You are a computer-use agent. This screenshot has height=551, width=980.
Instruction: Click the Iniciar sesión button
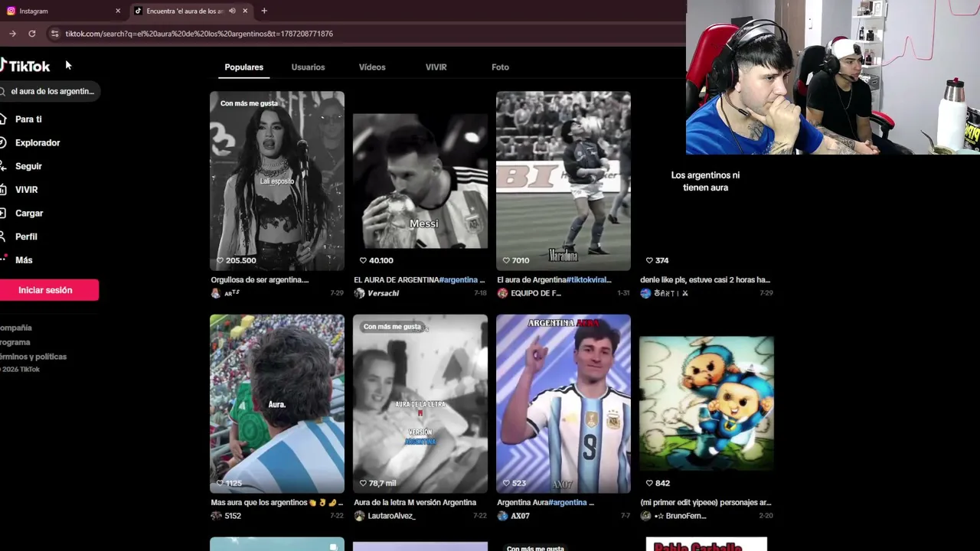click(x=46, y=290)
